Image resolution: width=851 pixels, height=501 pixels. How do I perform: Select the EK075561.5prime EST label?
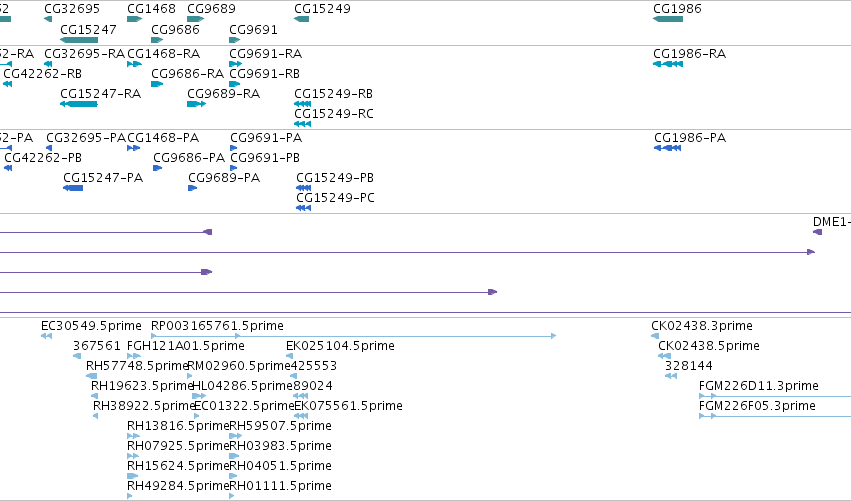coord(348,406)
